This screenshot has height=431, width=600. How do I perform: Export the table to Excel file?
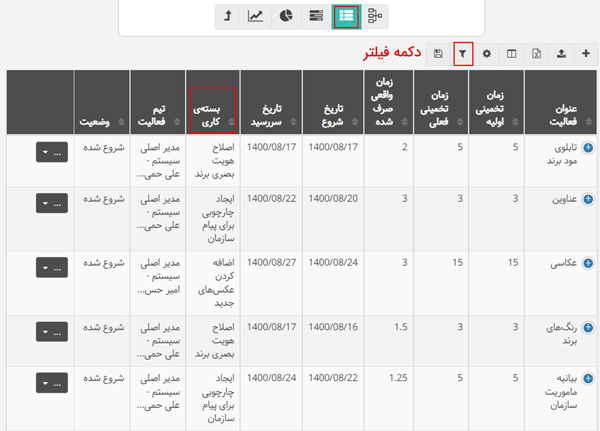coord(536,53)
